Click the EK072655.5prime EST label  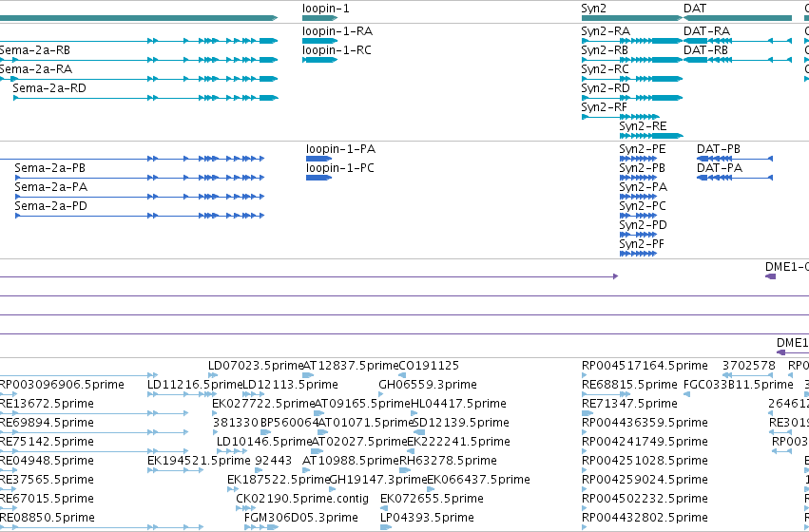432,499
